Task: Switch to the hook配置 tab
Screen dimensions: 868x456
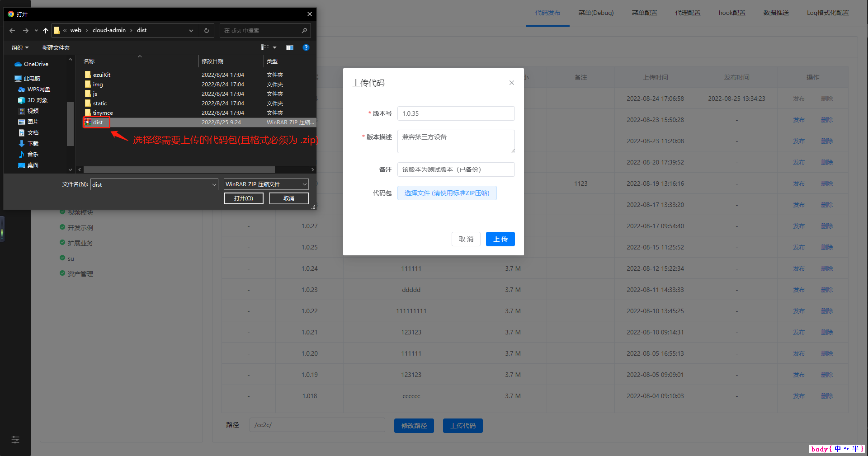Action: click(x=732, y=13)
